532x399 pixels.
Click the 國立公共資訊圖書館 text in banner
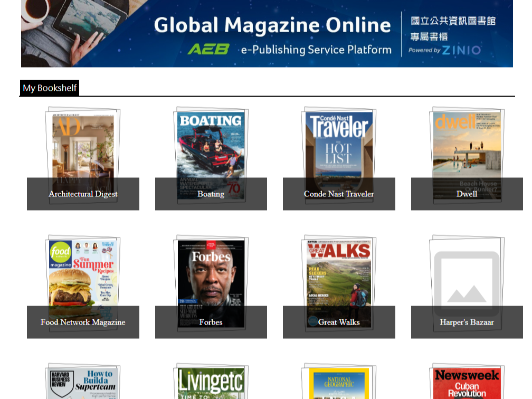[x=453, y=21]
